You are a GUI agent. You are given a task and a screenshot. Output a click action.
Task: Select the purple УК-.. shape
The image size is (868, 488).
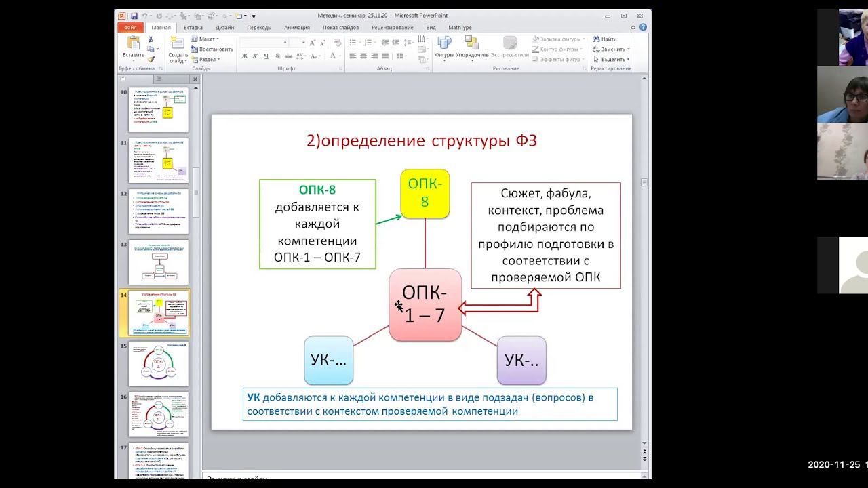click(521, 361)
